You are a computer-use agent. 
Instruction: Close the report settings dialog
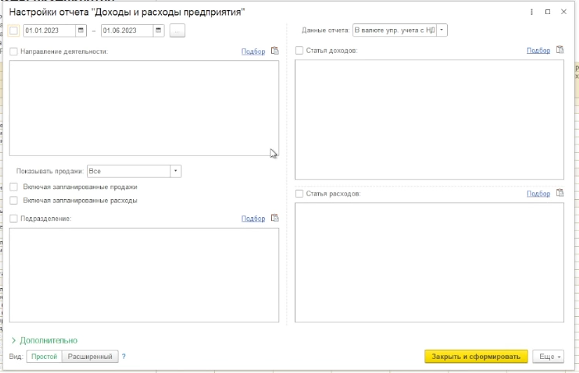click(x=563, y=12)
